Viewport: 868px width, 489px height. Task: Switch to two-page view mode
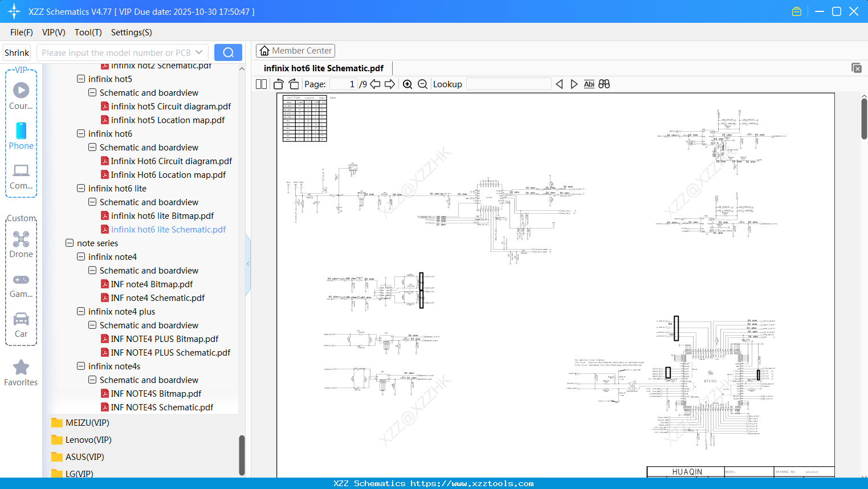(260, 84)
